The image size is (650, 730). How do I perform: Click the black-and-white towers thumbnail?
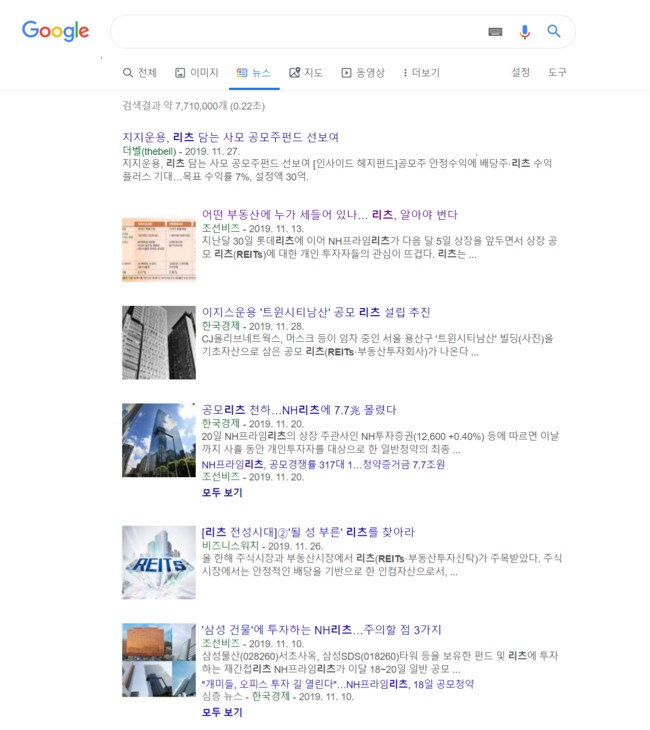click(x=159, y=343)
